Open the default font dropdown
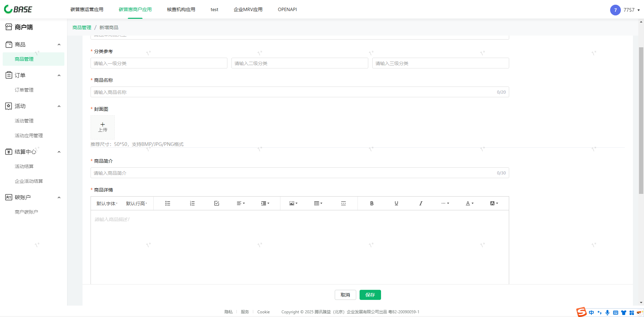Screen dimensions: 644x317 pyautogui.click(x=107, y=203)
